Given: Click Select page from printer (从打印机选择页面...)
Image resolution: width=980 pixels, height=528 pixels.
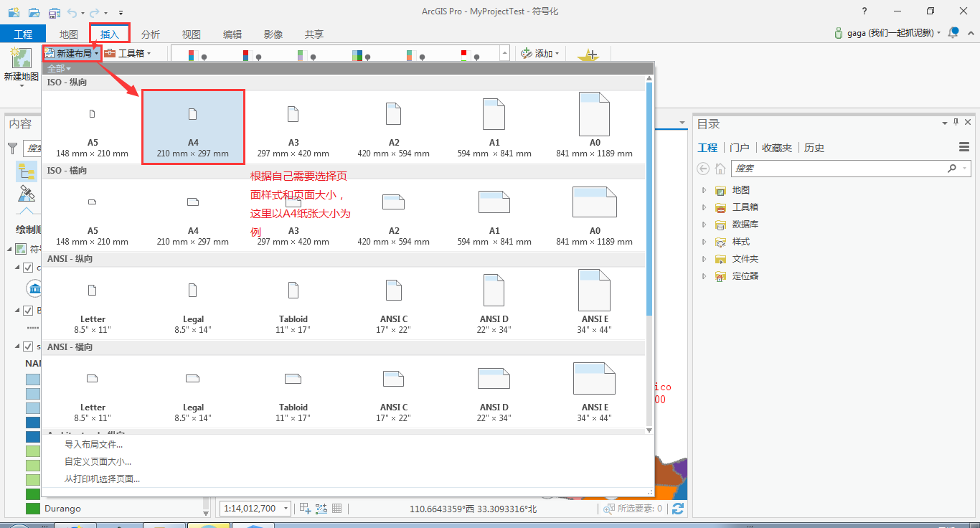Looking at the screenshot, I should (103, 478).
